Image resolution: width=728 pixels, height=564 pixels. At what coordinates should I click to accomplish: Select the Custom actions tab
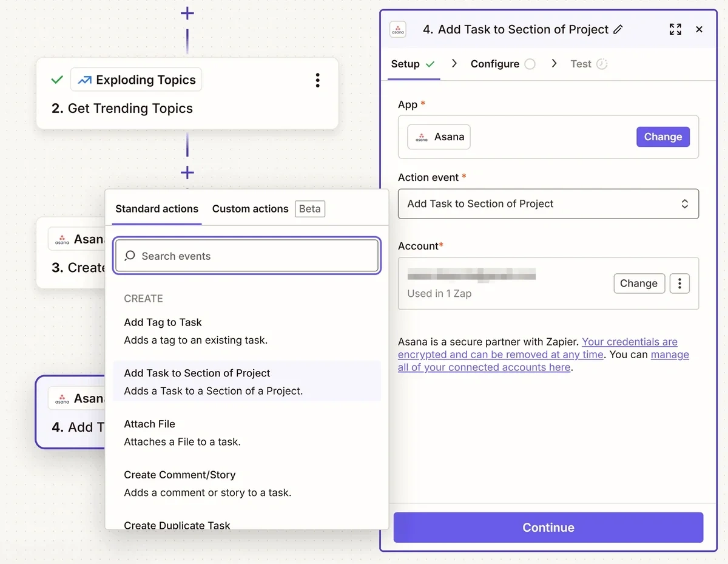pyautogui.click(x=250, y=209)
